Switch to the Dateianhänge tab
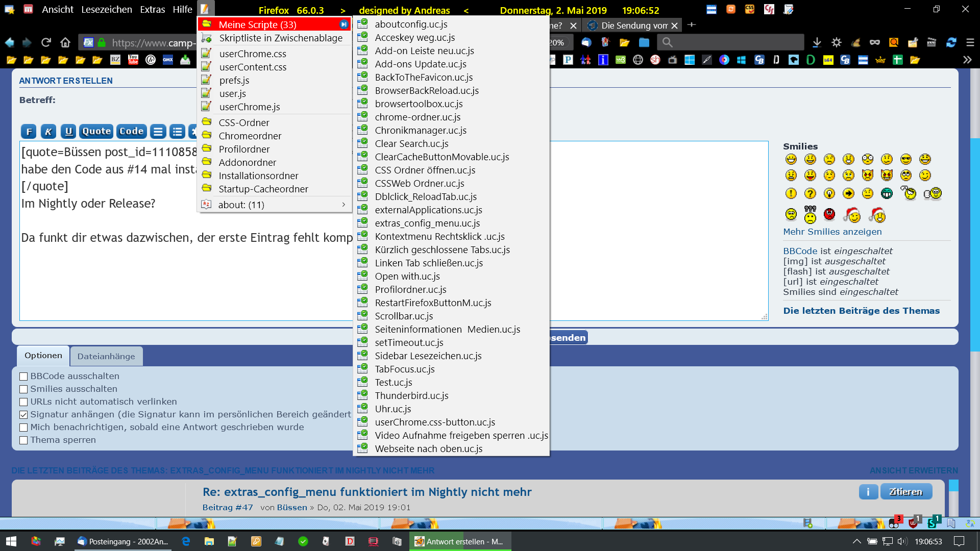Screen dimensions: 980x551 [x=106, y=356]
